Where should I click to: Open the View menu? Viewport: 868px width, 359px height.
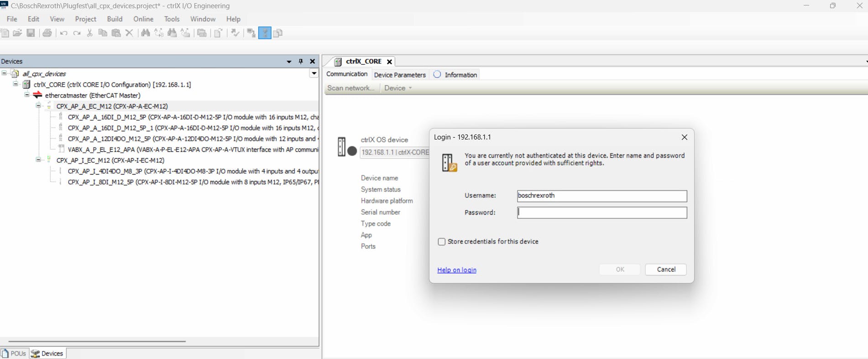pos(57,19)
